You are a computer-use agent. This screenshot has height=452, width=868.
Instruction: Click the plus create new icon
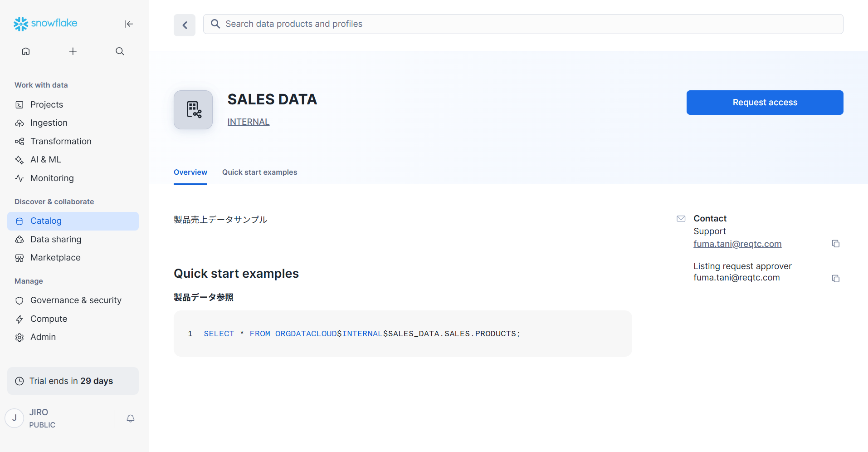click(x=73, y=51)
